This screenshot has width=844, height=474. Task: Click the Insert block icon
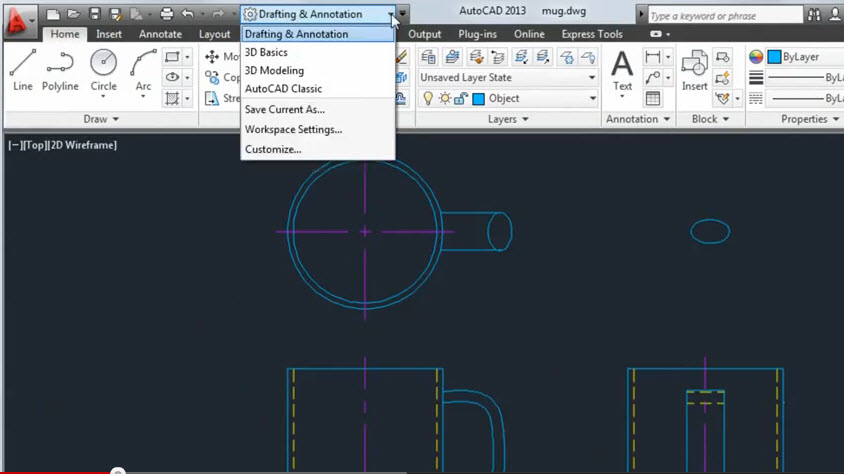694,70
